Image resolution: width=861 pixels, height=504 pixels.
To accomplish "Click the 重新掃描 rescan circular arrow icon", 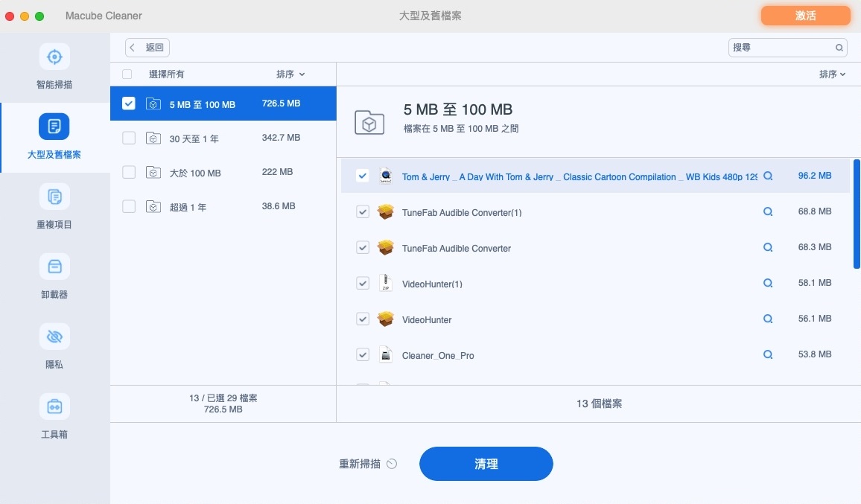I will pyautogui.click(x=392, y=464).
